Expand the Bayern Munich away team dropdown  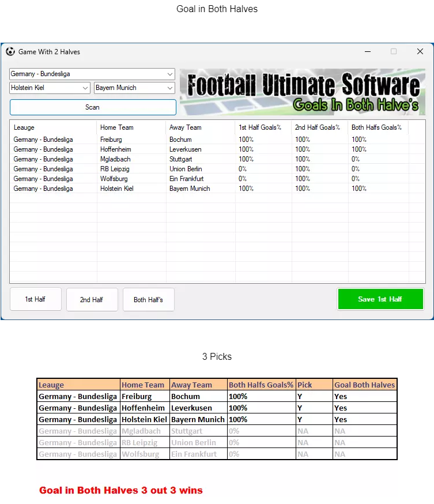(x=134, y=88)
